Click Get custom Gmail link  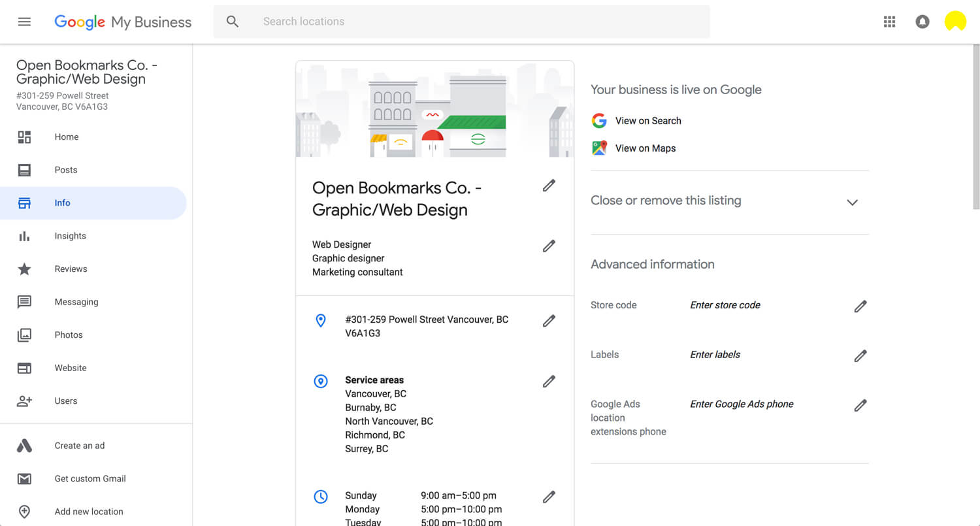pos(90,478)
